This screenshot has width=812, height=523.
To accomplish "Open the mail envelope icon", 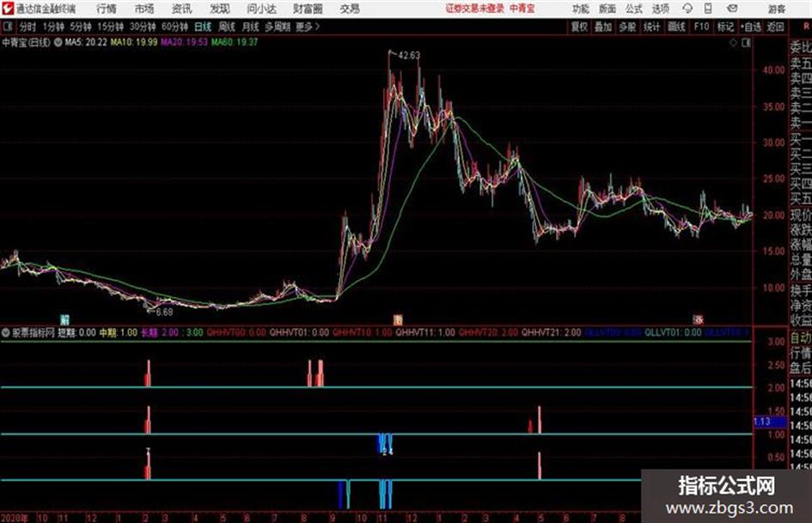I will tap(732, 9).
